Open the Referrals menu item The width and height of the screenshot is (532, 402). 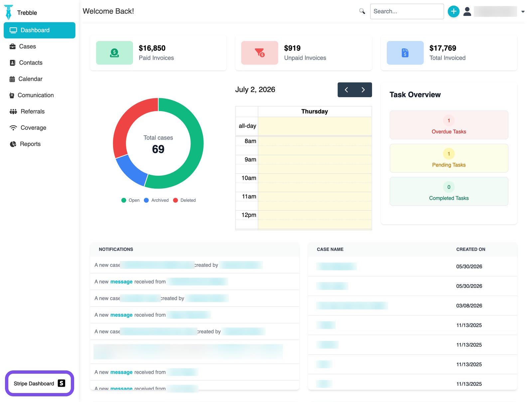coord(40,111)
